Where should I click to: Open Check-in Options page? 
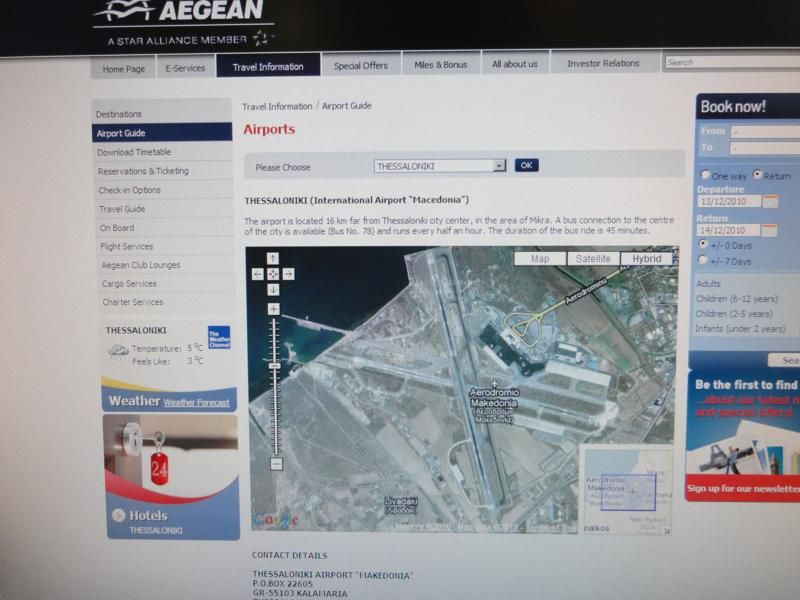(x=163, y=190)
